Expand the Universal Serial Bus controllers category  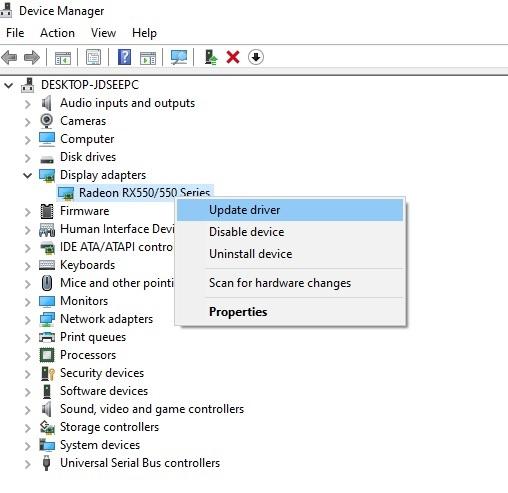coord(28,464)
